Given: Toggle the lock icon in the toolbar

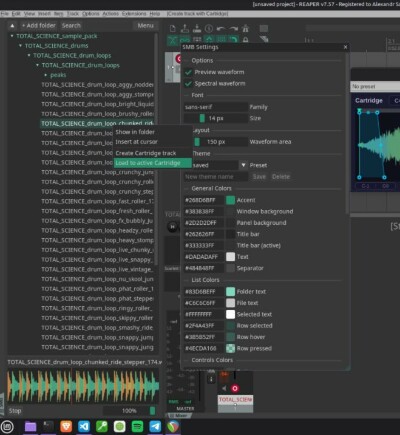Looking at the screenshot, I should point(246,40).
